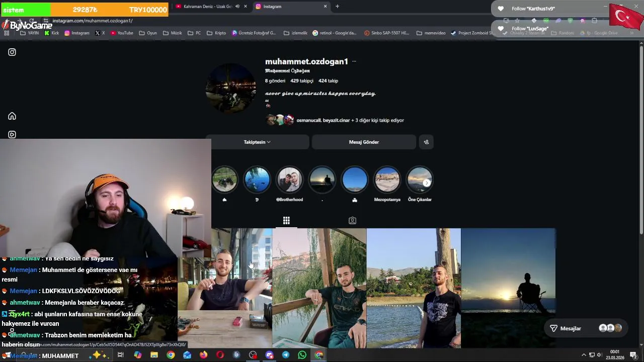The width and height of the screenshot is (644, 362).
Task: Click the similar accounts suggestion button
Action: click(x=426, y=142)
